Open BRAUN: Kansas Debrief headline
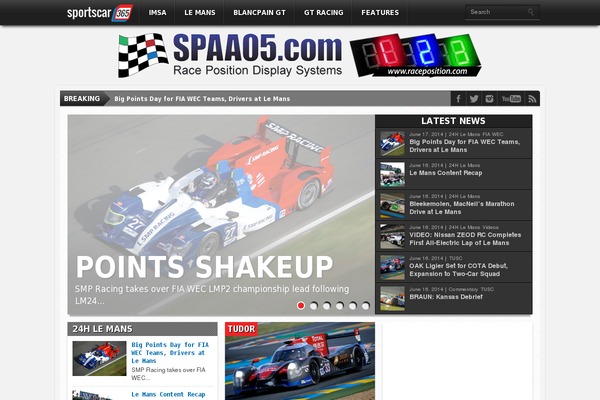Screen dimensions: 600x400 446,297
